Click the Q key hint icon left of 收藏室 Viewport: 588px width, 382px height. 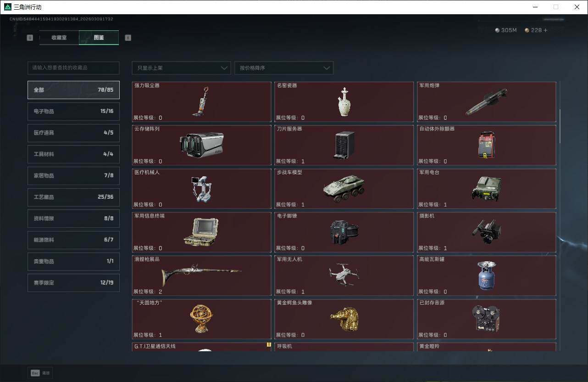[x=30, y=38]
